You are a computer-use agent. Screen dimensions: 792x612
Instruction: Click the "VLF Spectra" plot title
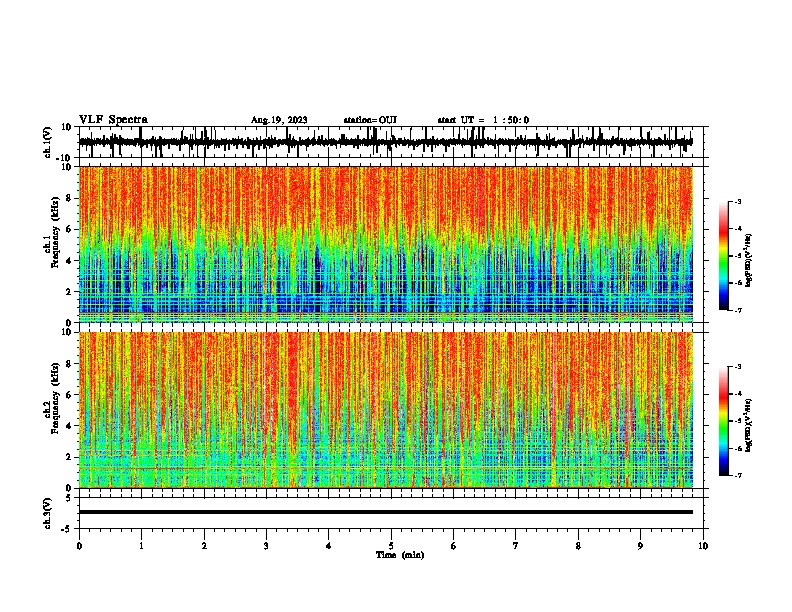[x=113, y=120]
